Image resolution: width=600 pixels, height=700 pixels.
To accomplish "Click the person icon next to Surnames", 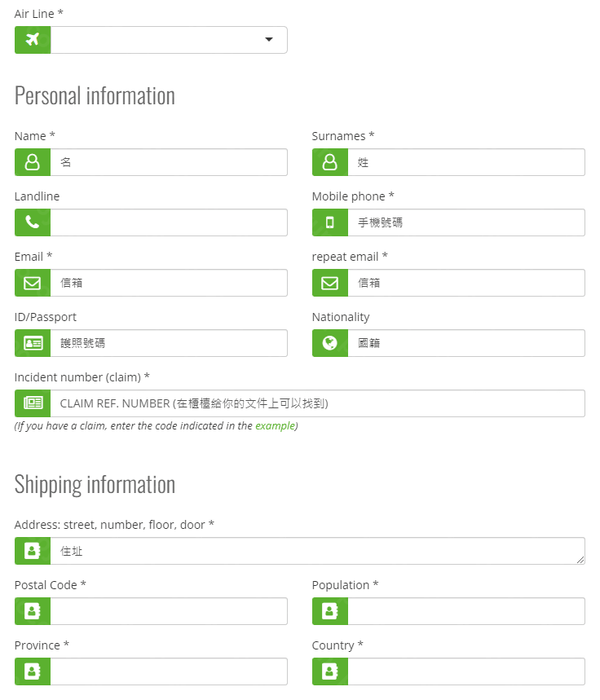I will point(329,162).
